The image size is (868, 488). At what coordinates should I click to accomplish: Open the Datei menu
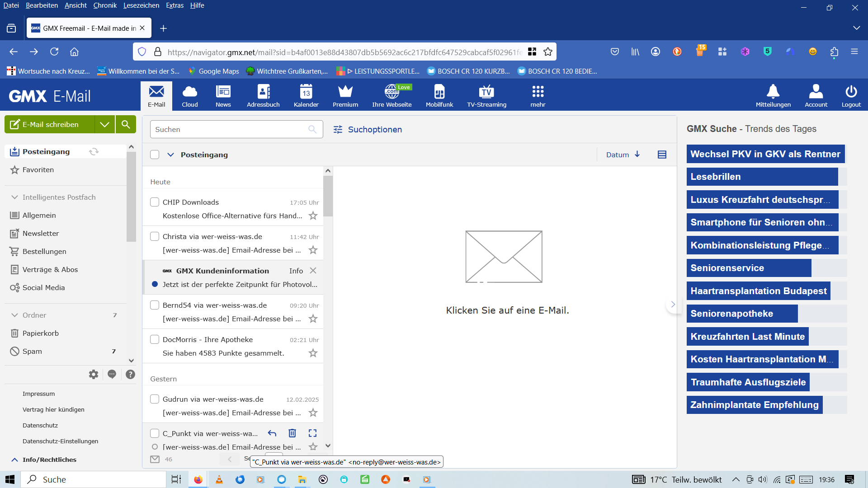[x=11, y=5]
